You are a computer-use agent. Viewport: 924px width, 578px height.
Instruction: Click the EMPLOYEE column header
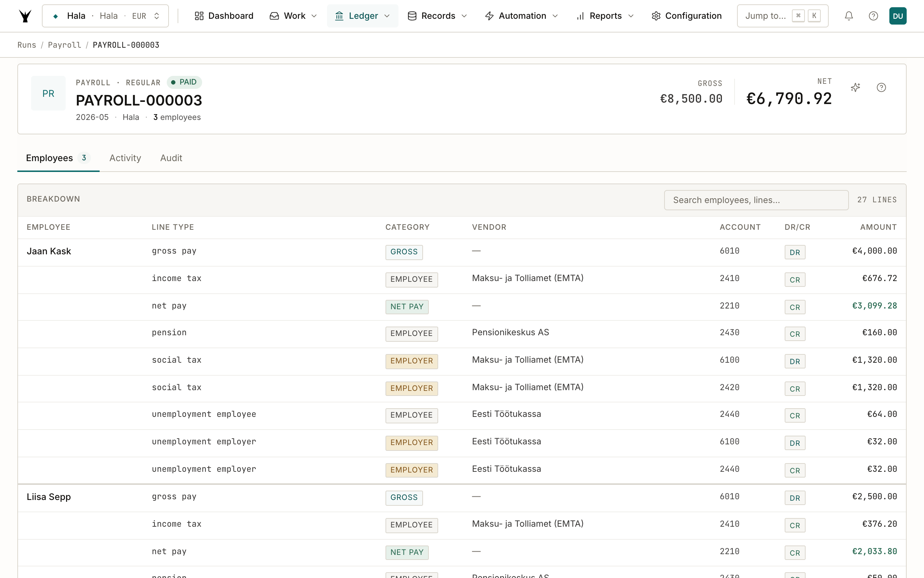pyautogui.click(x=48, y=227)
